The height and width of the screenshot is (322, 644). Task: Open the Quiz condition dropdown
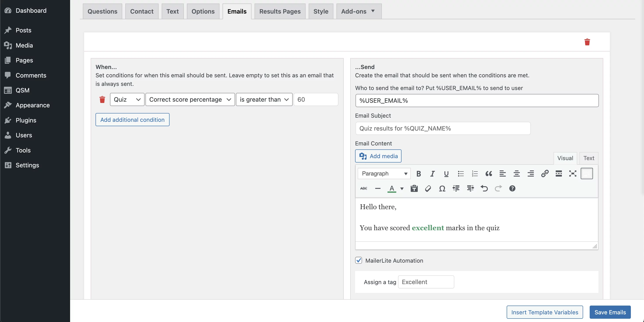click(127, 99)
